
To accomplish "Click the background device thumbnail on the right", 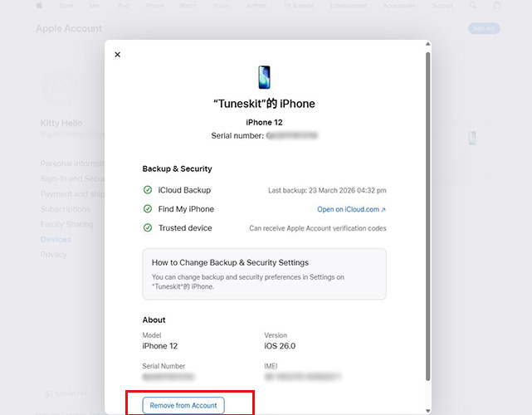I will coord(472,138).
